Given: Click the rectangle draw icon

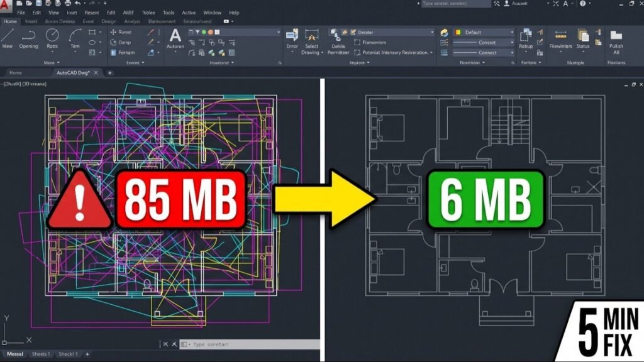Looking at the screenshot, I should [92, 32].
